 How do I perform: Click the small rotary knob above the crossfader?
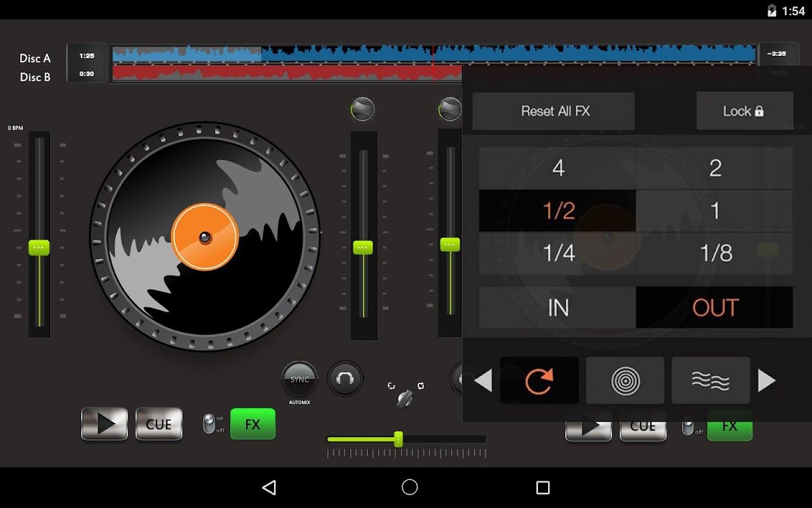click(405, 399)
